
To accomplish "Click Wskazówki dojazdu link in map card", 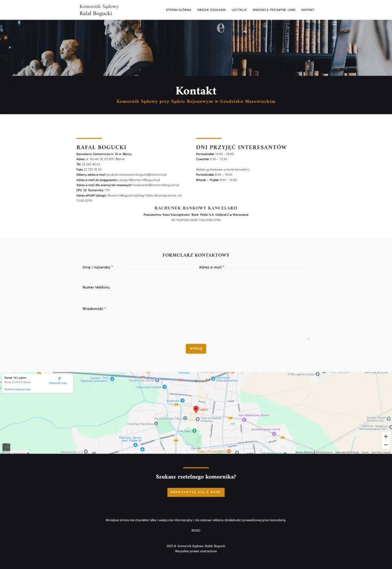I will (x=58, y=383).
